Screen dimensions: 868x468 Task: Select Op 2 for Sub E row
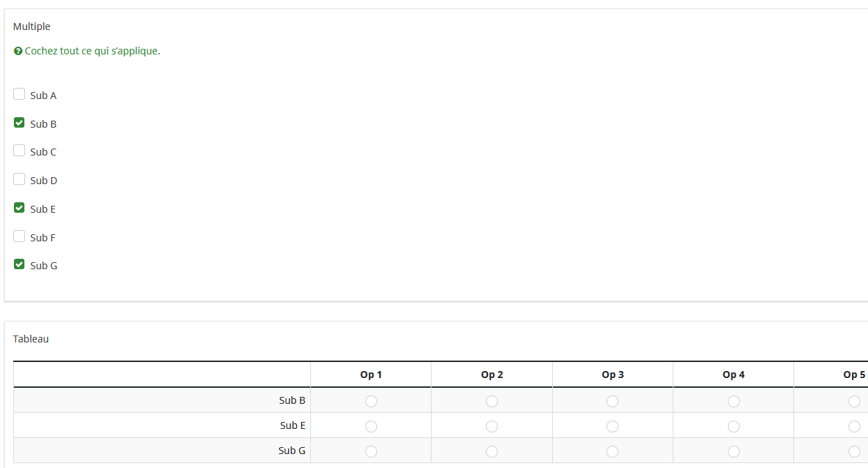pyautogui.click(x=492, y=426)
